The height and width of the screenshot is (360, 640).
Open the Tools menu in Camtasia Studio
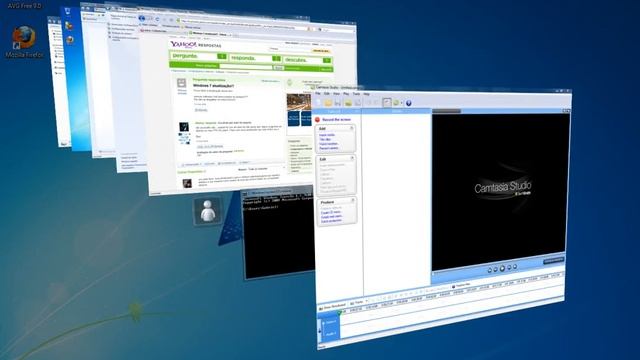click(356, 94)
